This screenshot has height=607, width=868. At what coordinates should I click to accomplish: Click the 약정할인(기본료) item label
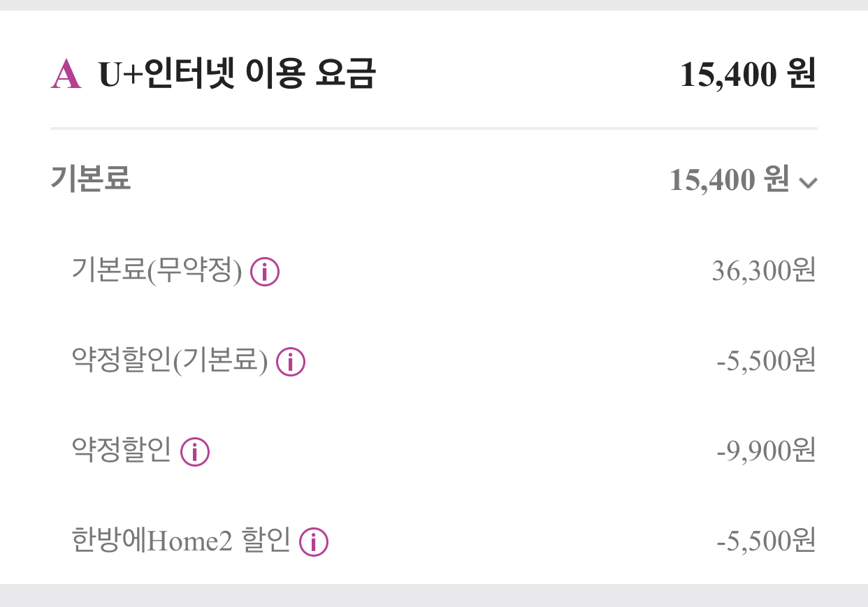[170, 361]
